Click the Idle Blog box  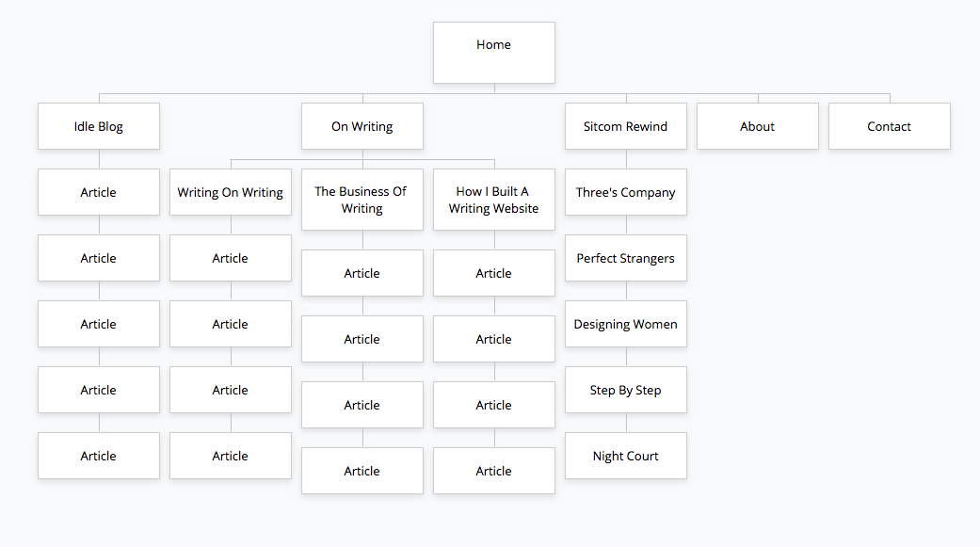pos(99,126)
